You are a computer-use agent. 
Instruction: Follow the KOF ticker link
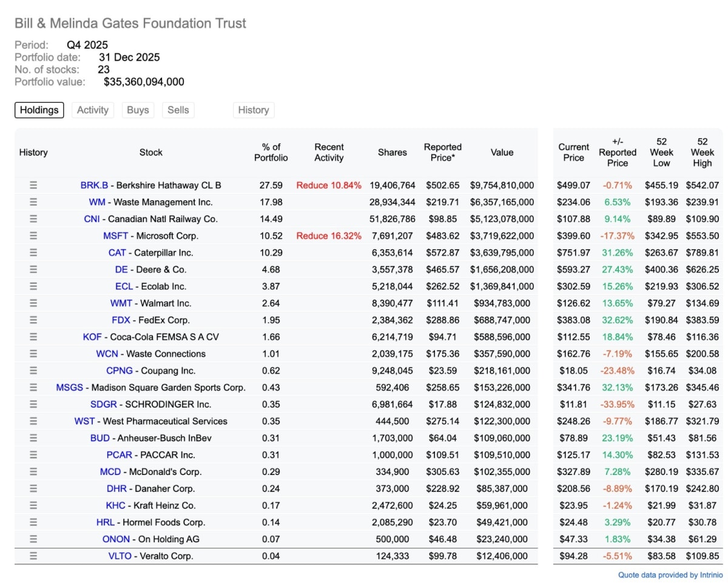[93, 337]
